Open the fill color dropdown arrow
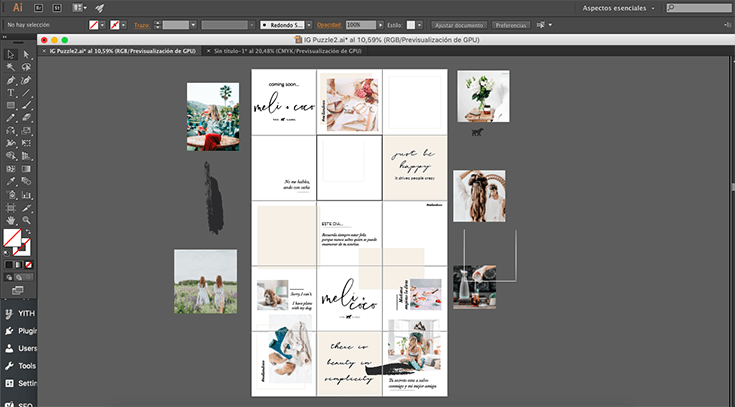The width and height of the screenshot is (735, 407). click(103, 25)
